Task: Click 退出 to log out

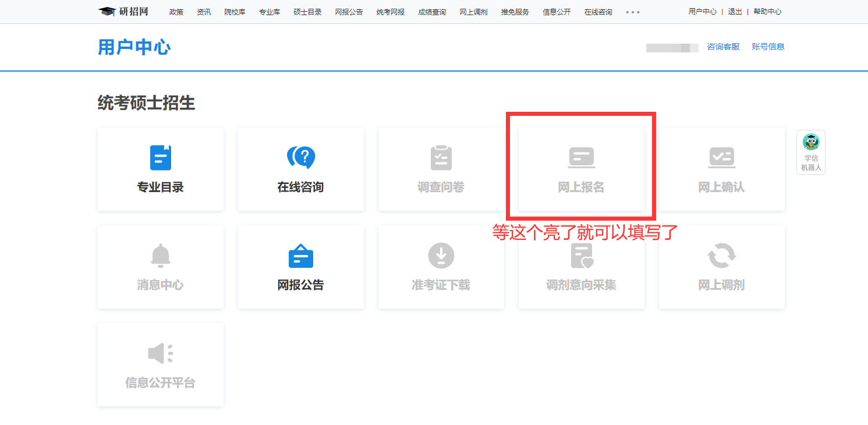Action: pos(735,12)
